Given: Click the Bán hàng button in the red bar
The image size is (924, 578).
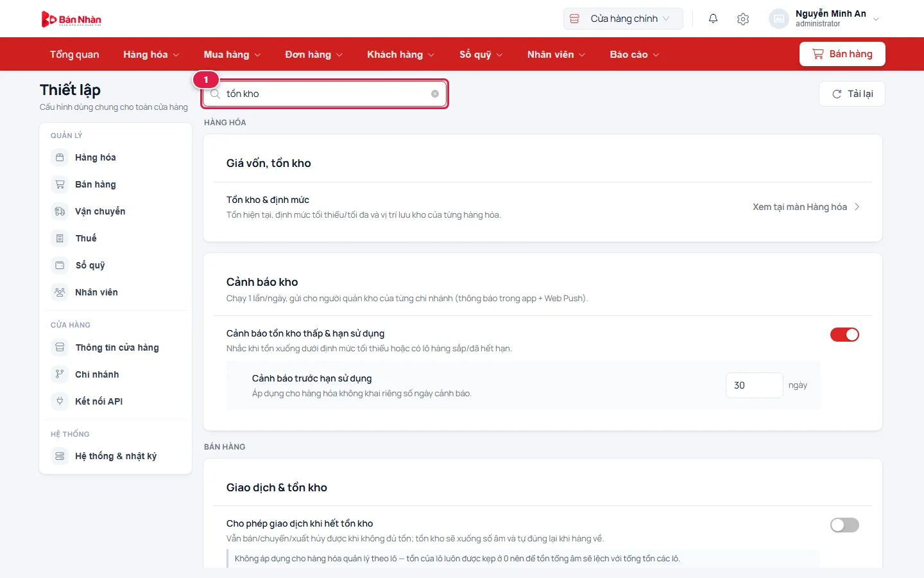Looking at the screenshot, I should pos(843,54).
